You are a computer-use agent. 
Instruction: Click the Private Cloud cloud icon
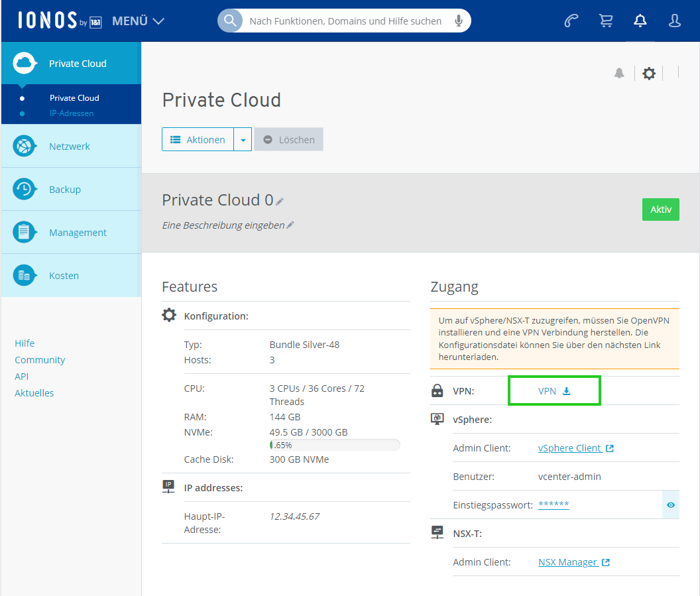pos(24,64)
